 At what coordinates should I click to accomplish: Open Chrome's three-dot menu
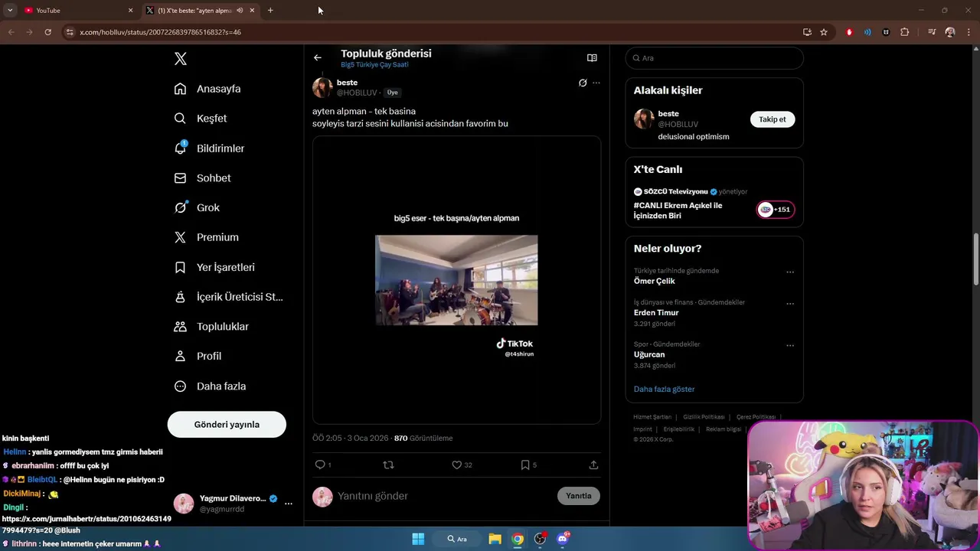coord(969,32)
